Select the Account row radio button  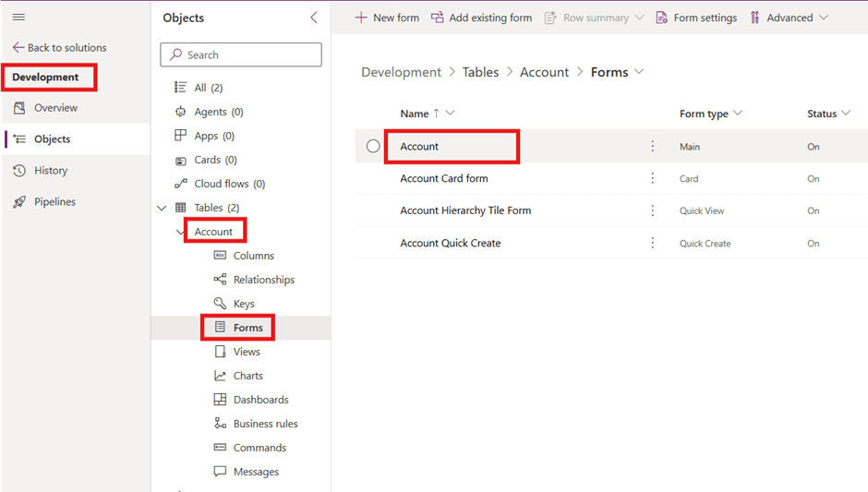[373, 147]
